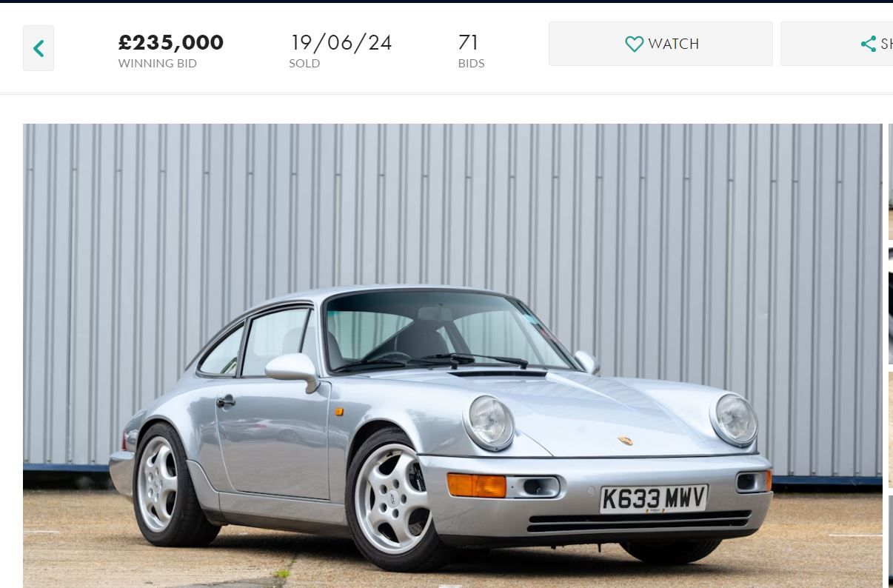
Task: Add this auction to watchlist via WATCH button
Action: tap(660, 44)
